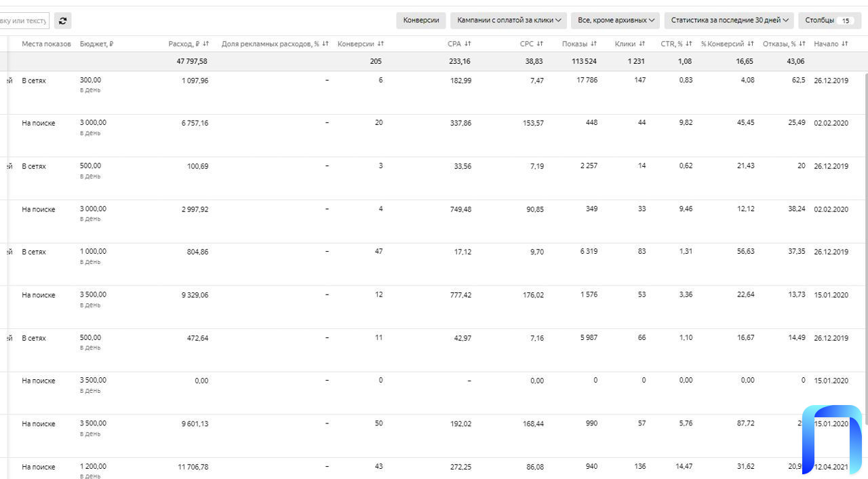The width and height of the screenshot is (868, 479).
Task: Click spend cell 9 601,13
Action: point(195,423)
